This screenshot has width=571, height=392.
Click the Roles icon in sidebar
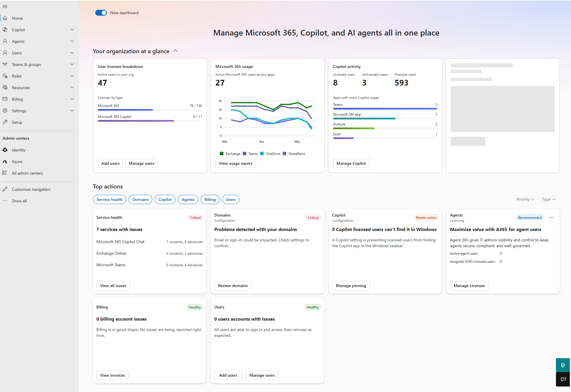[x=5, y=76]
